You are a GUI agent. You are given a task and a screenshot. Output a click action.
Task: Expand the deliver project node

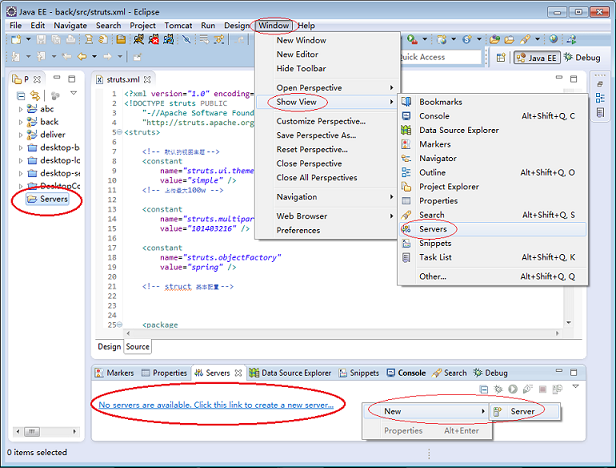tap(20, 135)
